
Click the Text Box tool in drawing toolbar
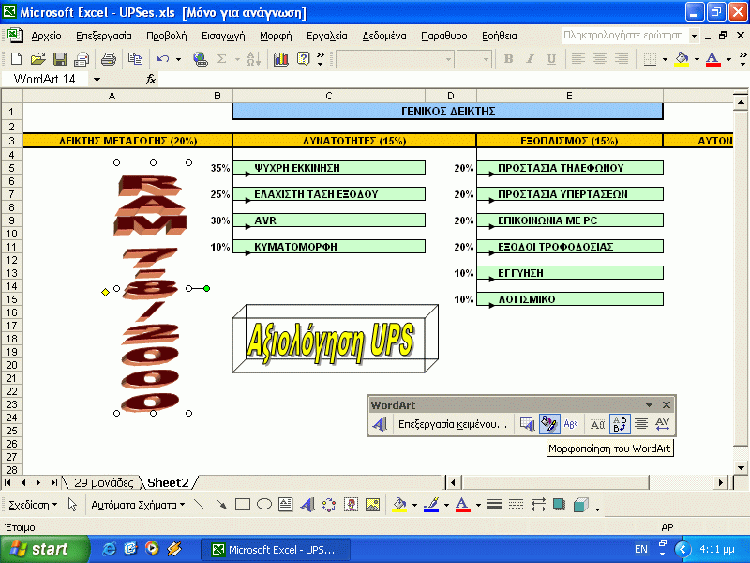[x=286, y=505]
